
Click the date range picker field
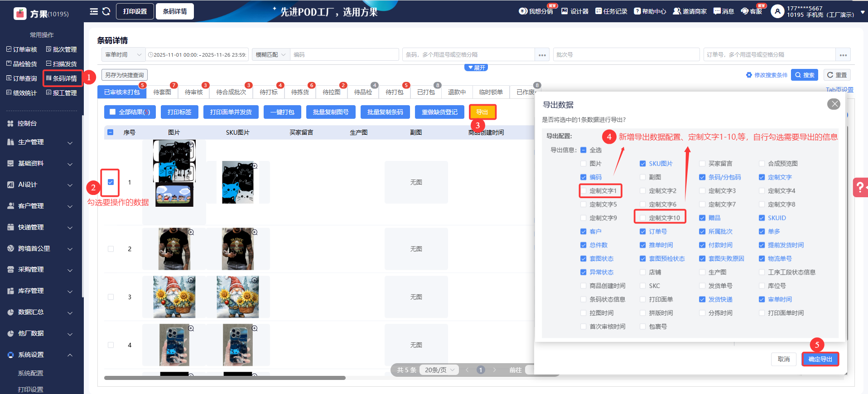[197, 55]
